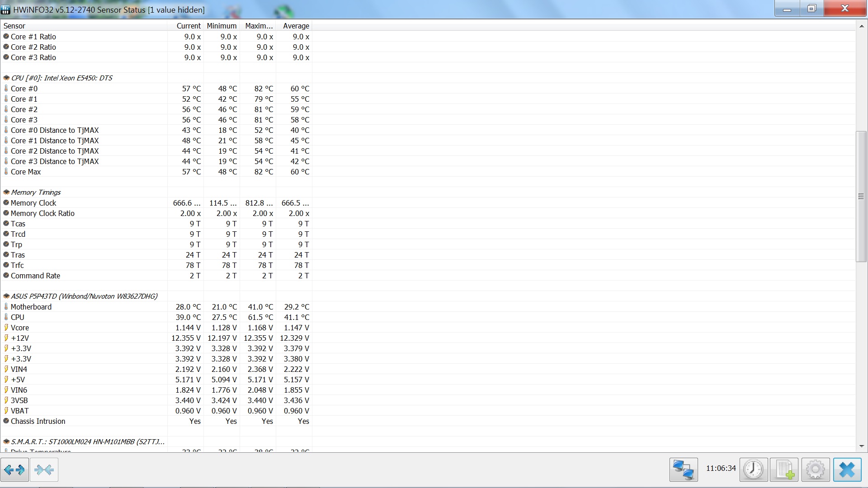Click the scrollbar down arrow
Viewport: 868px width, 488px height.
[x=861, y=446]
